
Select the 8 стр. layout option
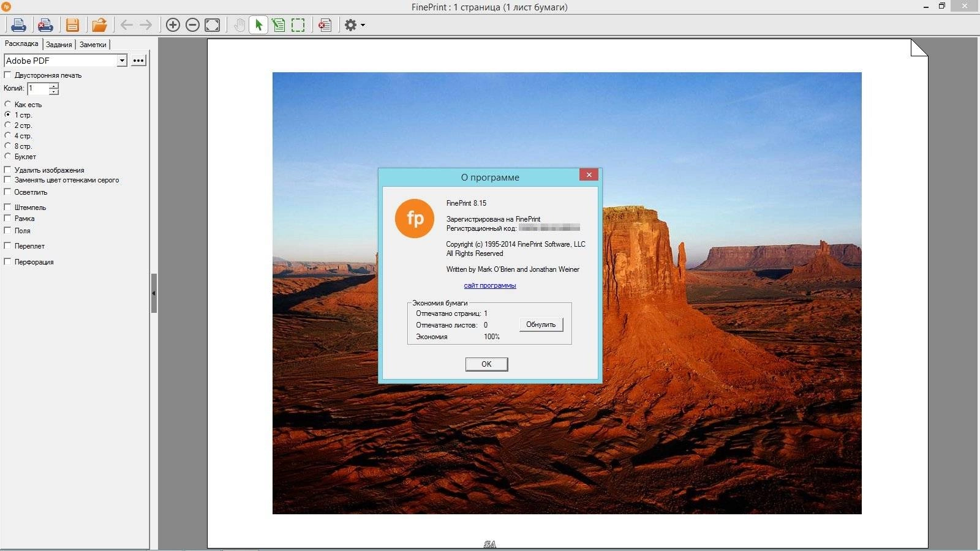coord(7,146)
